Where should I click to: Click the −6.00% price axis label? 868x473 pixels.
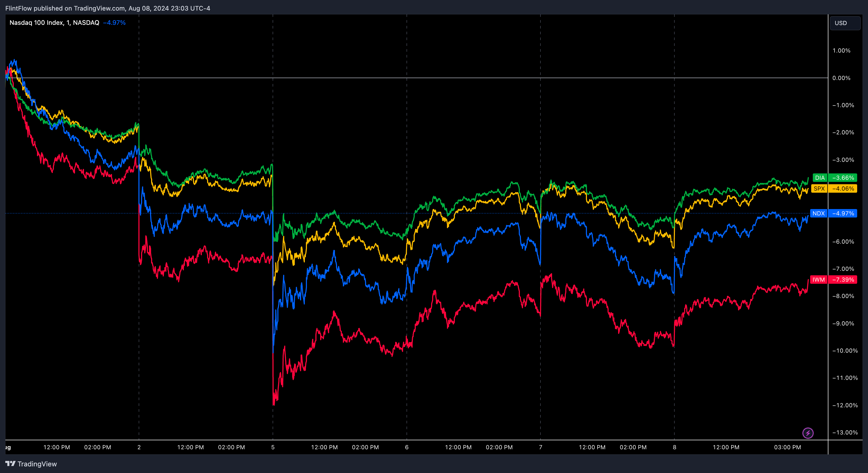pyautogui.click(x=843, y=241)
